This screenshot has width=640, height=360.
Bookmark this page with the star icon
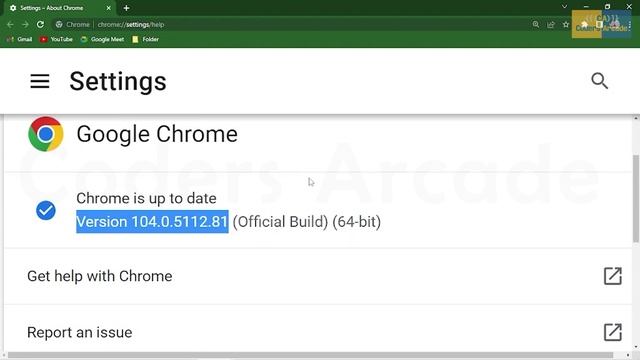coord(566,24)
